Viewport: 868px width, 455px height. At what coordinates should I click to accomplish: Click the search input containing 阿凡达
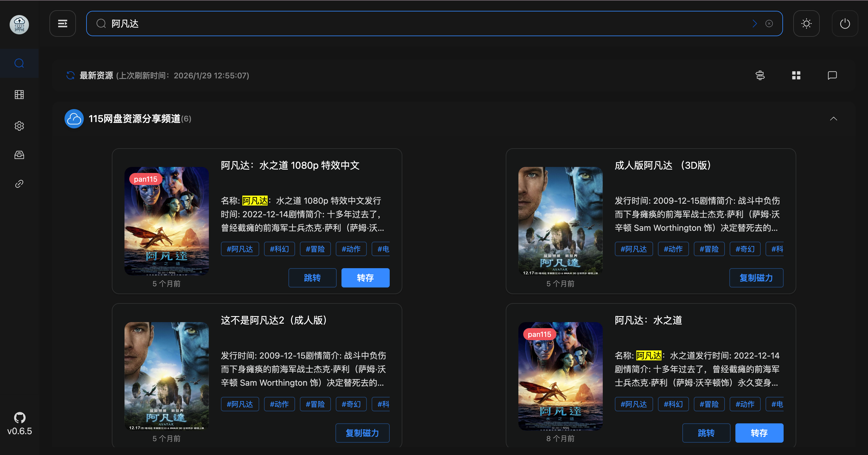tap(404, 24)
